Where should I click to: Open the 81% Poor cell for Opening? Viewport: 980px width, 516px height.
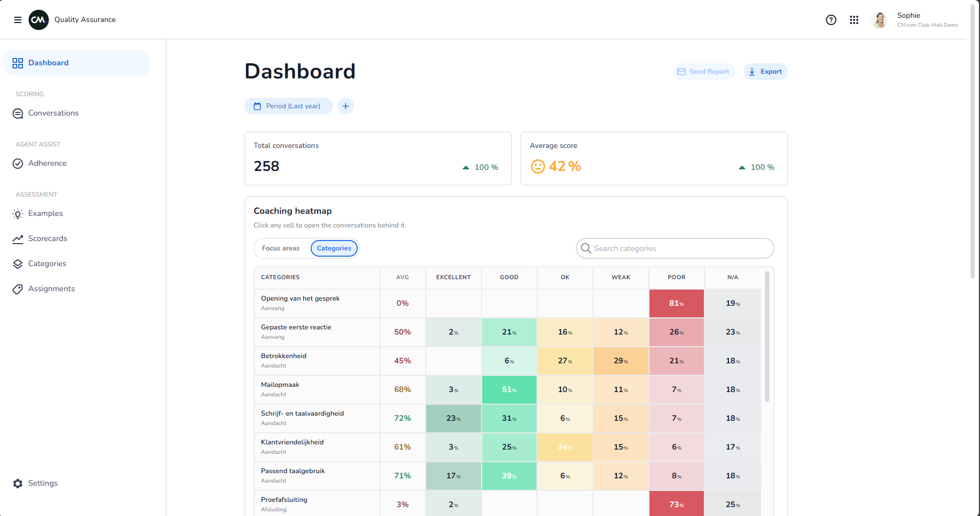(x=677, y=304)
